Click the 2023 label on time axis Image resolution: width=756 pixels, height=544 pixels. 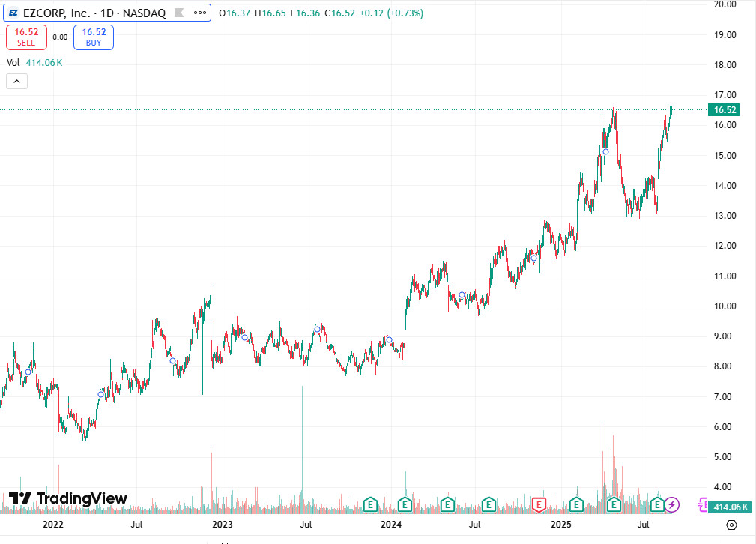point(223,525)
